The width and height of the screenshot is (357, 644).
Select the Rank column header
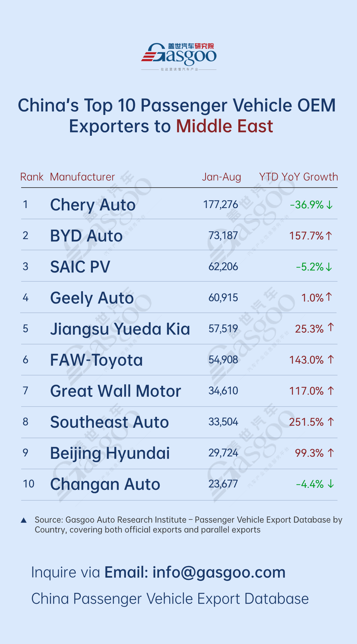point(32,177)
